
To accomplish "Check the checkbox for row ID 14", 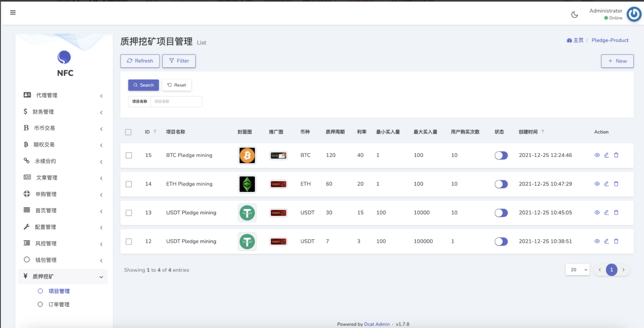I will tap(129, 184).
